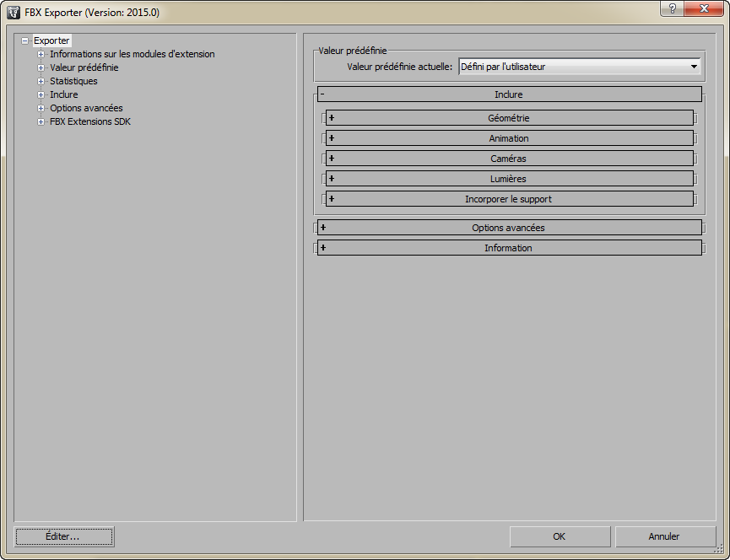Click the help question mark button
Viewport: 730px width, 560px height.
(x=673, y=8)
